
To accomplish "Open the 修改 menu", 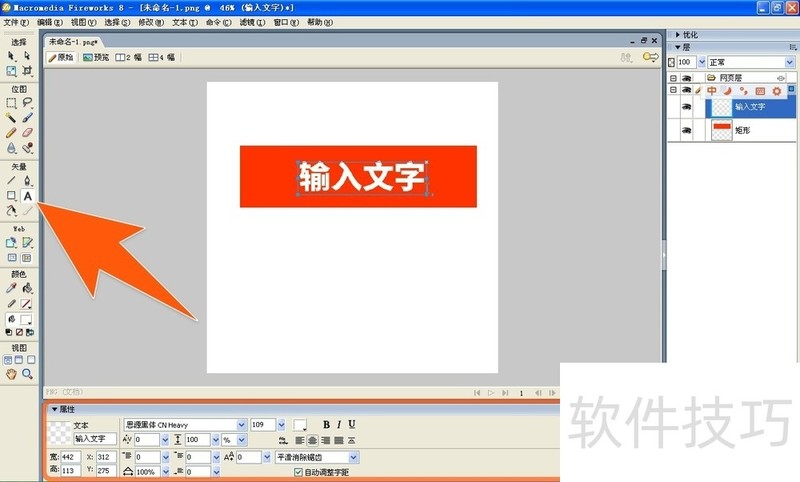I will [x=151, y=22].
